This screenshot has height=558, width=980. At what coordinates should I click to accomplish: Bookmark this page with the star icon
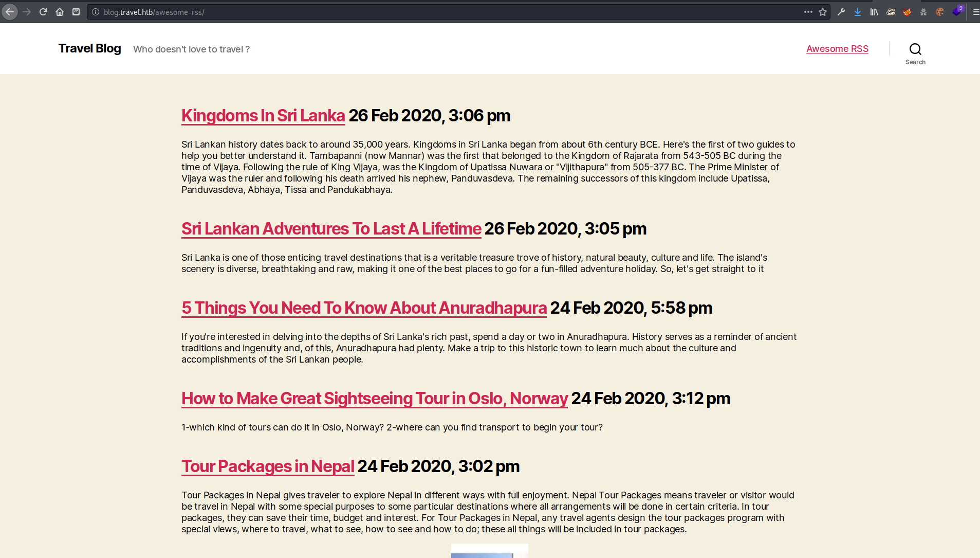pyautogui.click(x=823, y=12)
